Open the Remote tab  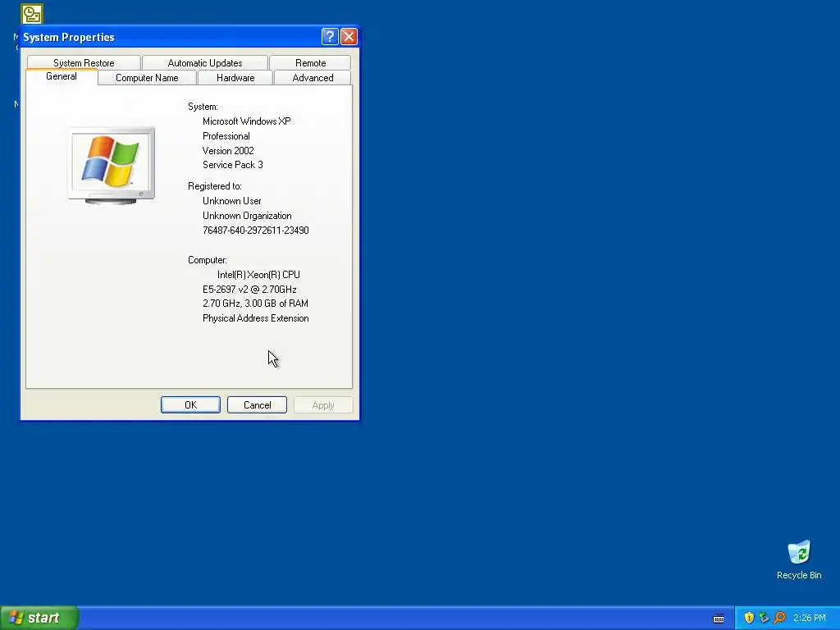click(x=310, y=62)
